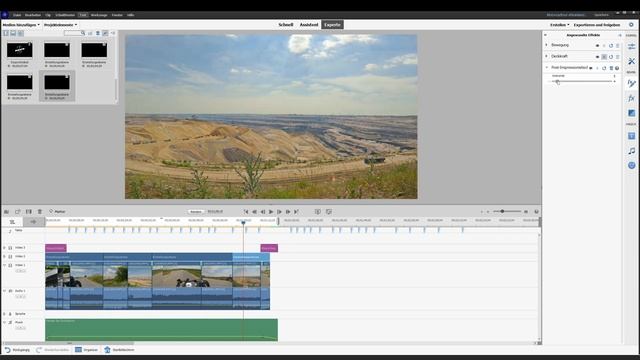Click the search magnifier icon
This screenshot has height=360, width=640.
[83, 33]
